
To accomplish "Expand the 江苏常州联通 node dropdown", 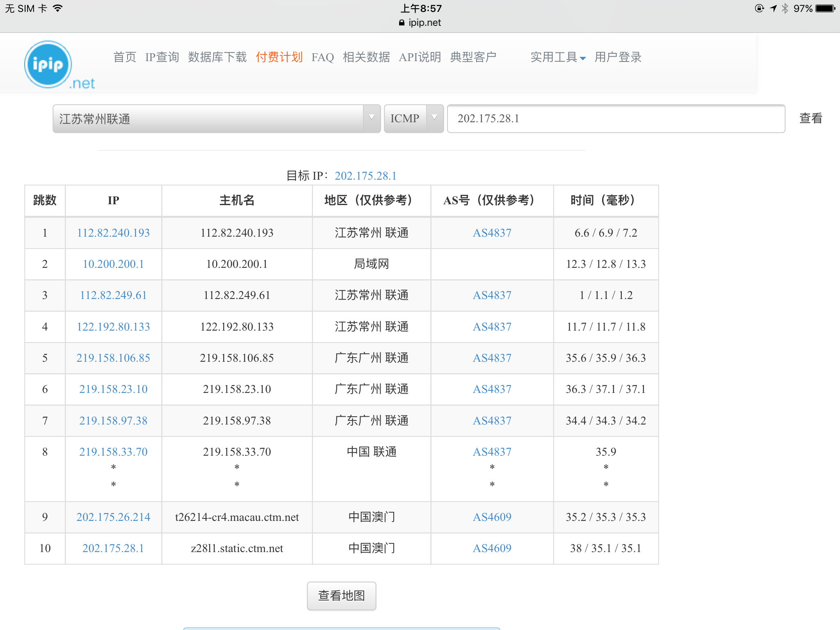I will (x=216, y=119).
